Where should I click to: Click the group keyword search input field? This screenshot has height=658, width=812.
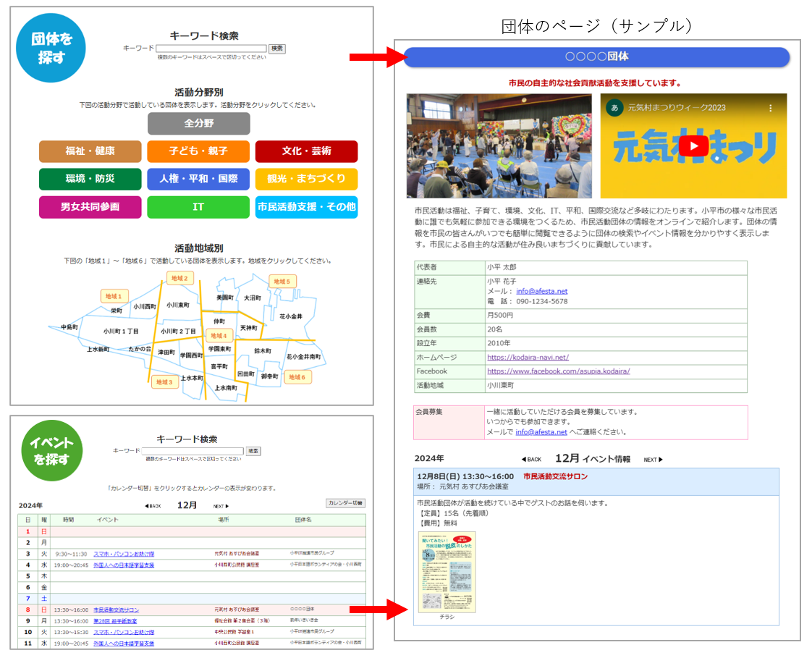coord(211,48)
